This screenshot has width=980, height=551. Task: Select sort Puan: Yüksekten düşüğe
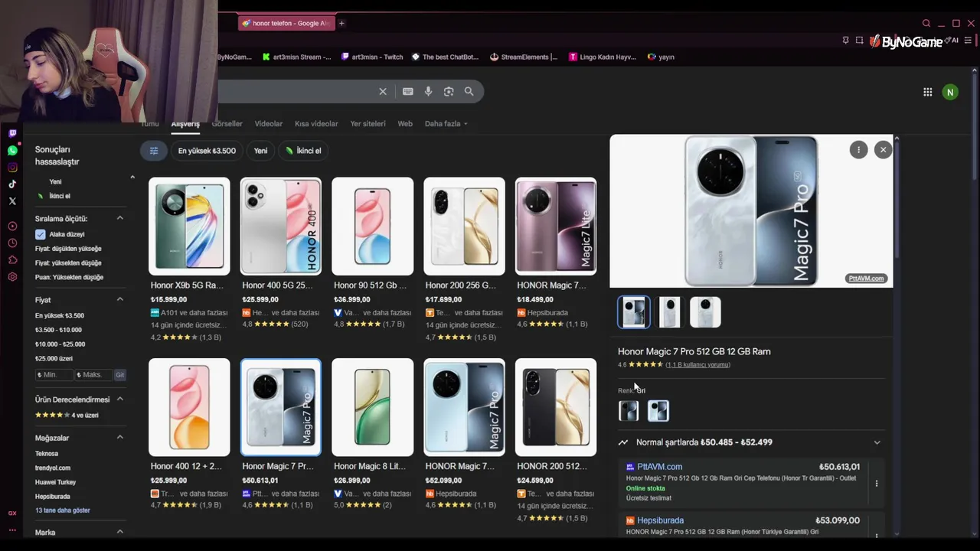[x=69, y=277]
